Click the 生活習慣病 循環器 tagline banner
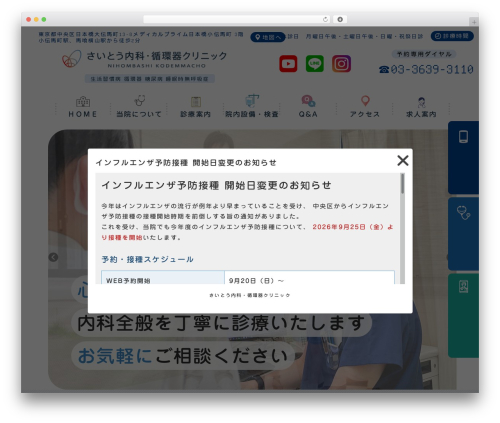This screenshot has width=500, height=423. (x=150, y=79)
